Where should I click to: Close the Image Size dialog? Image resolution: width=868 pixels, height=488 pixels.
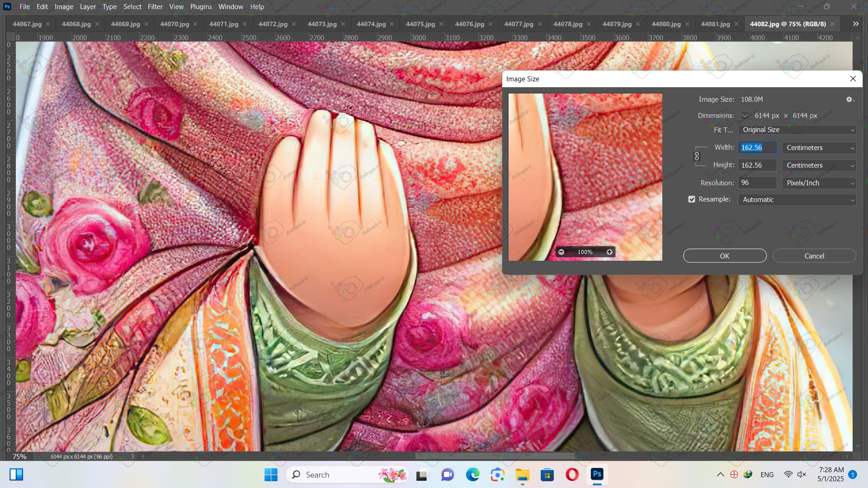pyautogui.click(x=853, y=79)
